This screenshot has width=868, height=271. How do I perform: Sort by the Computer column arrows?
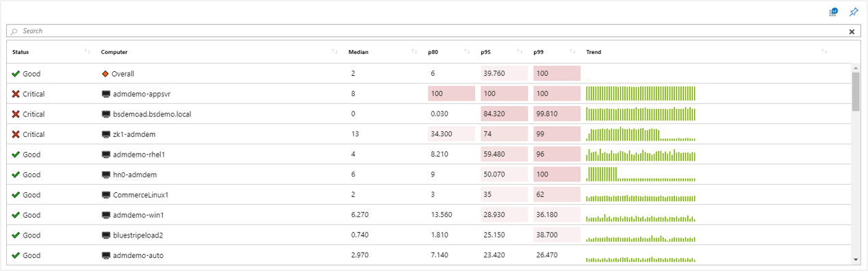tap(334, 52)
